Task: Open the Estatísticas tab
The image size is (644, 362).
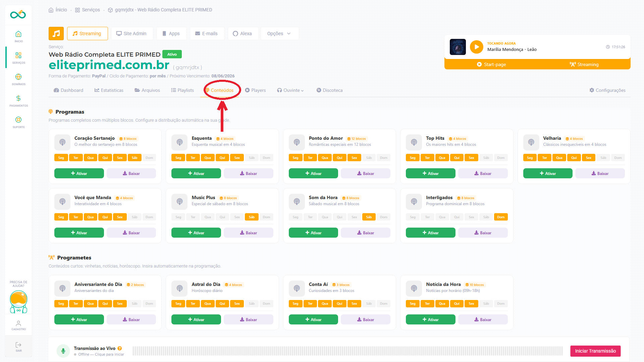Action: coord(109,90)
